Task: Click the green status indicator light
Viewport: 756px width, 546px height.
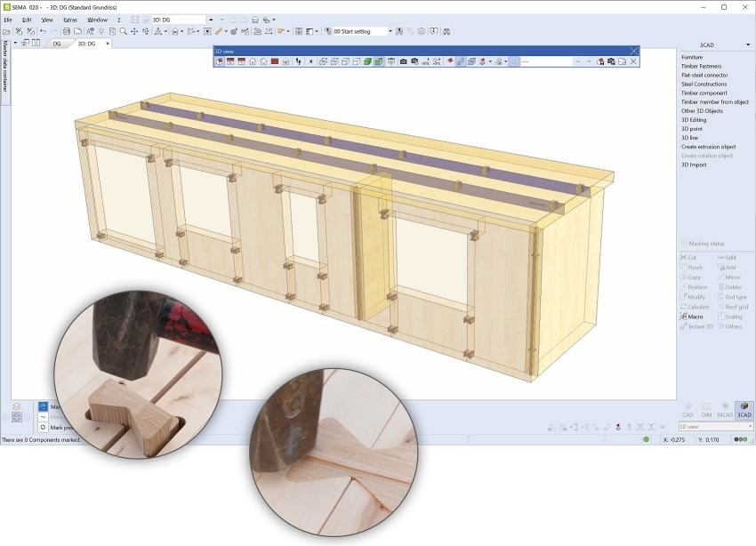Action: coord(646,439)
